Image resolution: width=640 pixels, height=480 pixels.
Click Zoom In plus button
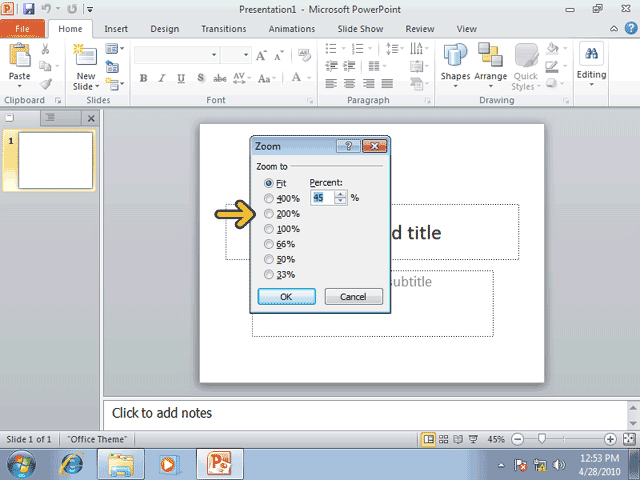coord(610,439)
